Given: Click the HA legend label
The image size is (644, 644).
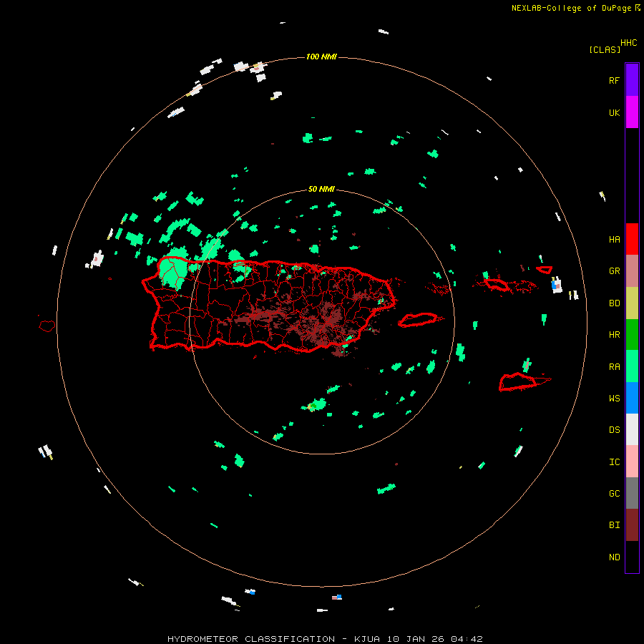Looking at the screenshot, I should (x=614, y=239).
